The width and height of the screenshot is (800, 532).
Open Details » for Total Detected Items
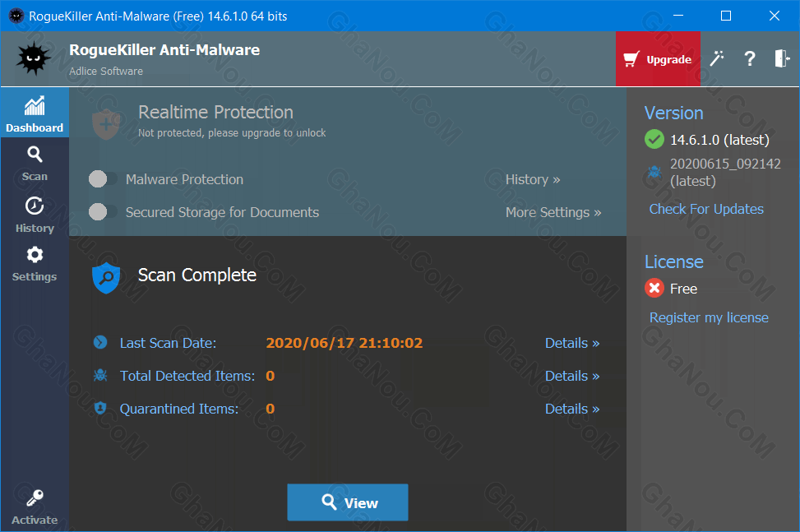[x=572, y=376]
